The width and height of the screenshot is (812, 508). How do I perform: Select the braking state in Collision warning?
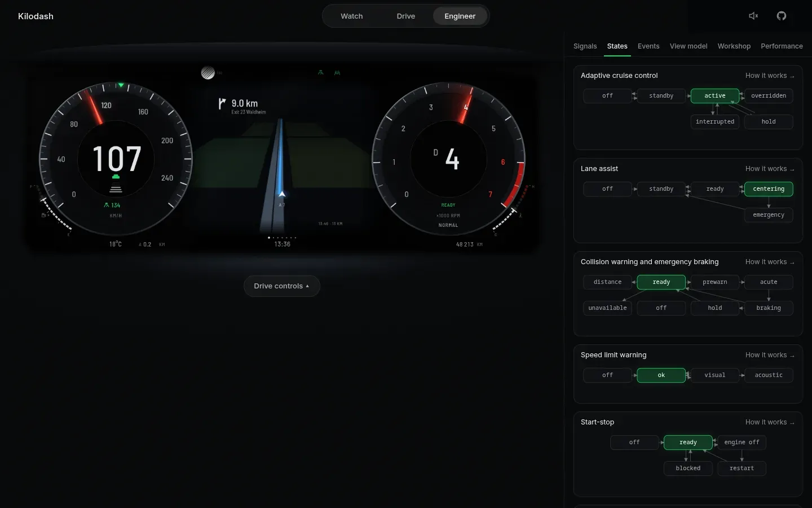(769, 308)
